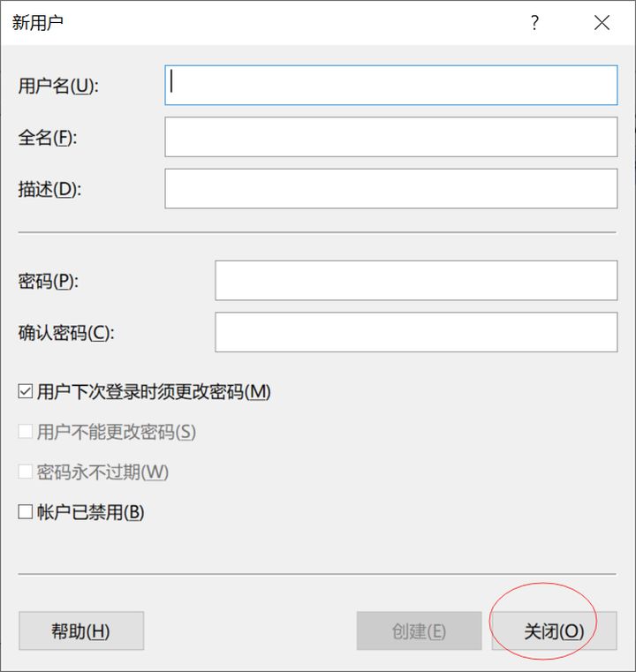
Task: Click the 全名(F) label text
Action: coord(48,138)
